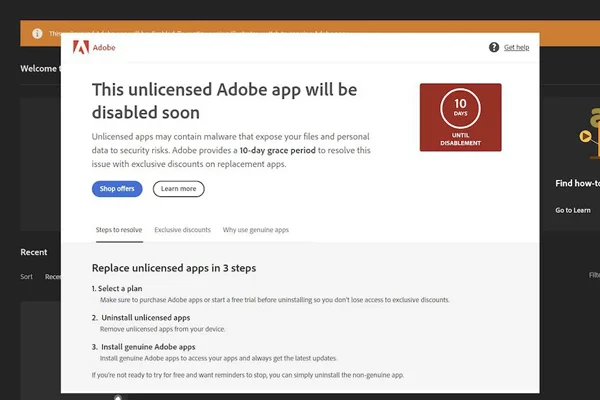
Task: Click the 1. Select a plan step
Action: pos(117,288)
